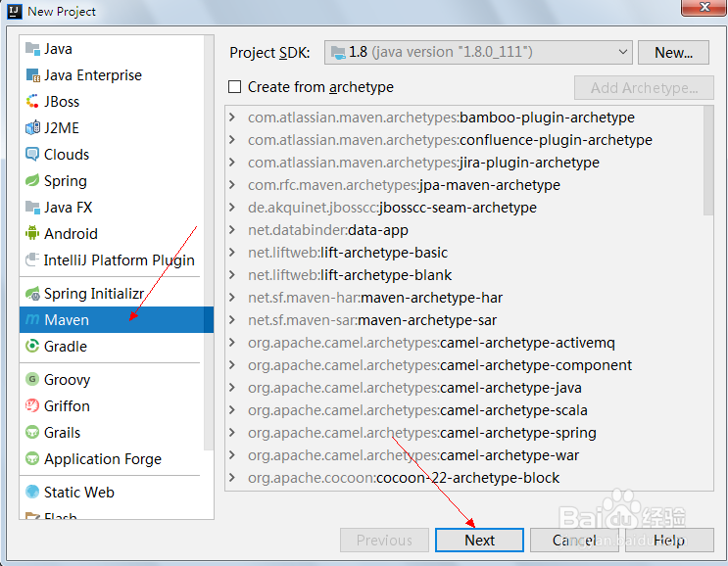Expand the camel-archetype-component node
728x566 pixels.
232,365
